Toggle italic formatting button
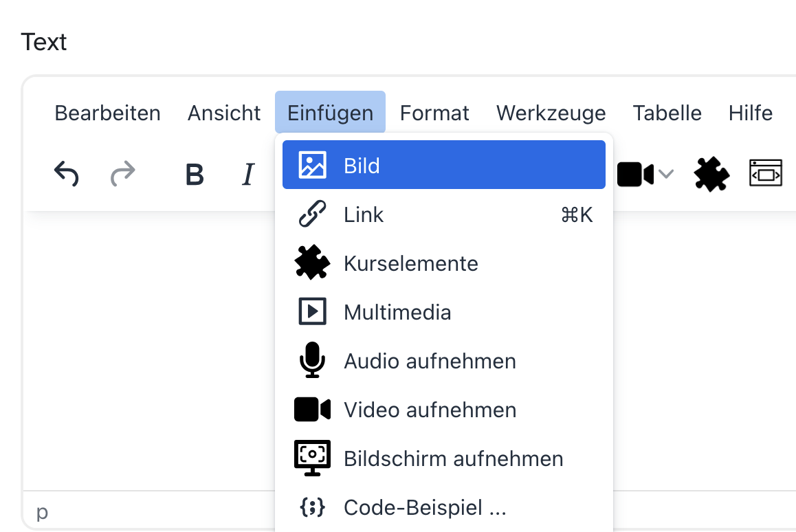Screen dimensions: 796x532 pyautogui.click(x=248, y=175)
